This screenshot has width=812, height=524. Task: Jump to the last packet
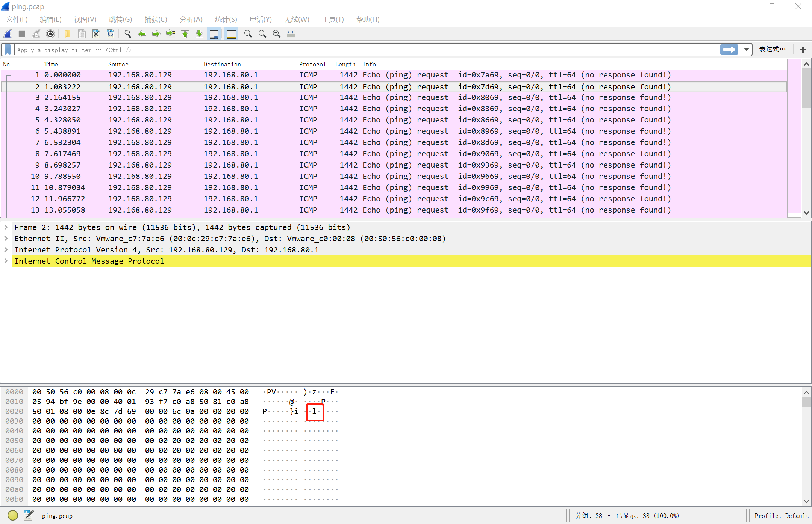(199, 34)
